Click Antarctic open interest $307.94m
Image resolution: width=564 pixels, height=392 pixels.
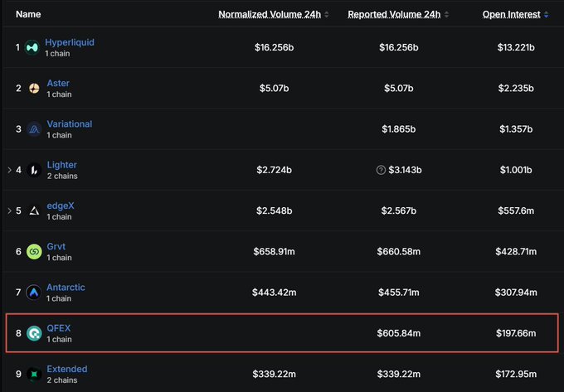click(x=516, y=293)
